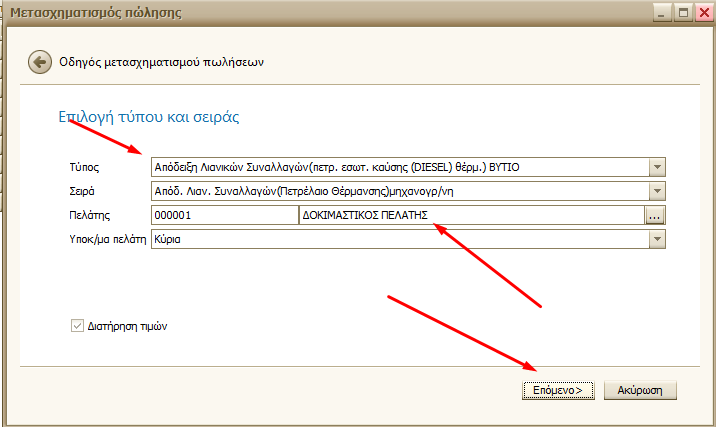Minimize the Μετασχηματισμός πώλησης window
Screen dimensions: 716x427
coord(661,12)
